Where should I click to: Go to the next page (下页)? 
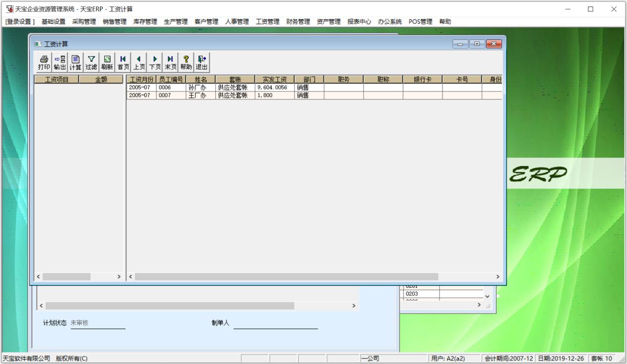(x=154, y=62)
